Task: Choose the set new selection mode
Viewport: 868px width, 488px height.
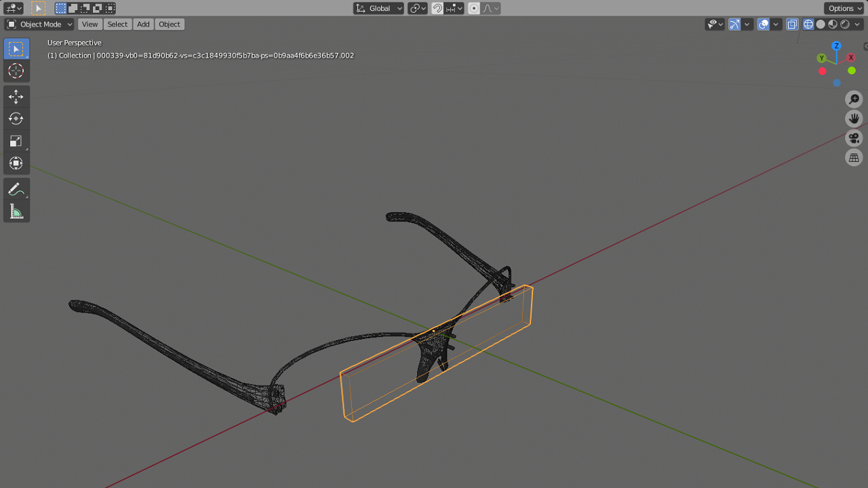Action: click(60, 8)
